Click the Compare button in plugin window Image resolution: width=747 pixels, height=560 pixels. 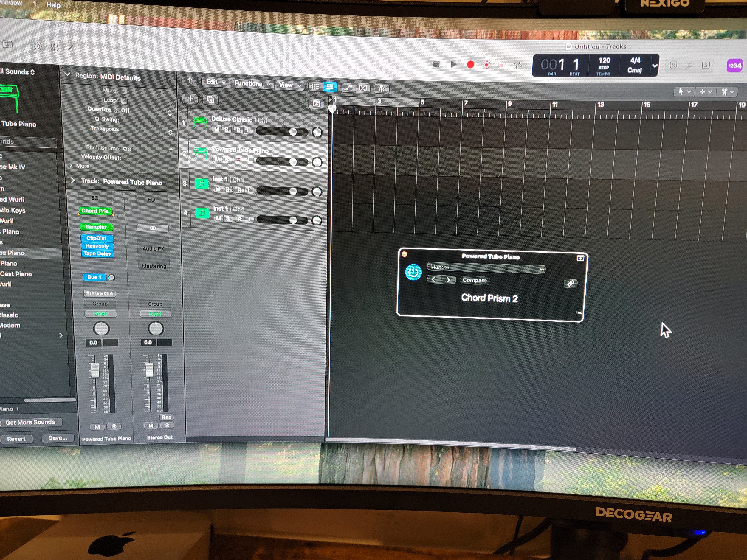[x=474, y=280]
